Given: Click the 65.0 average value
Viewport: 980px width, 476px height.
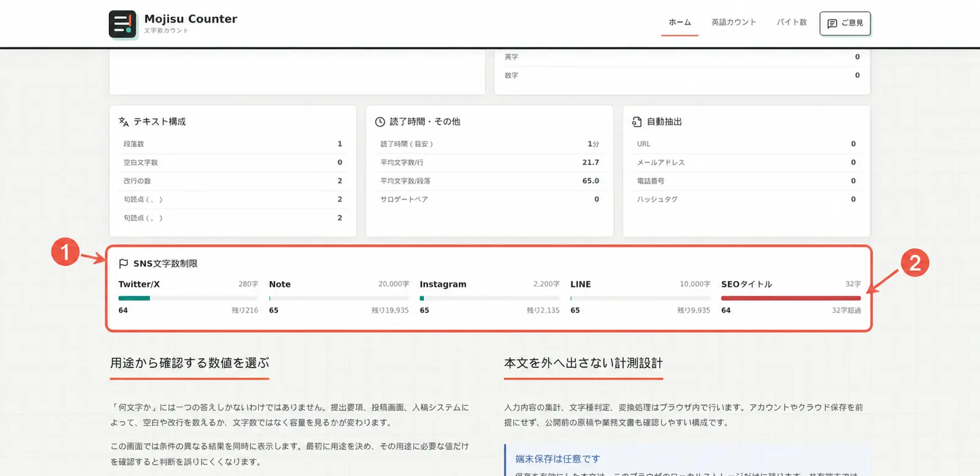Looking at the screenshot, I should [590, 181].
